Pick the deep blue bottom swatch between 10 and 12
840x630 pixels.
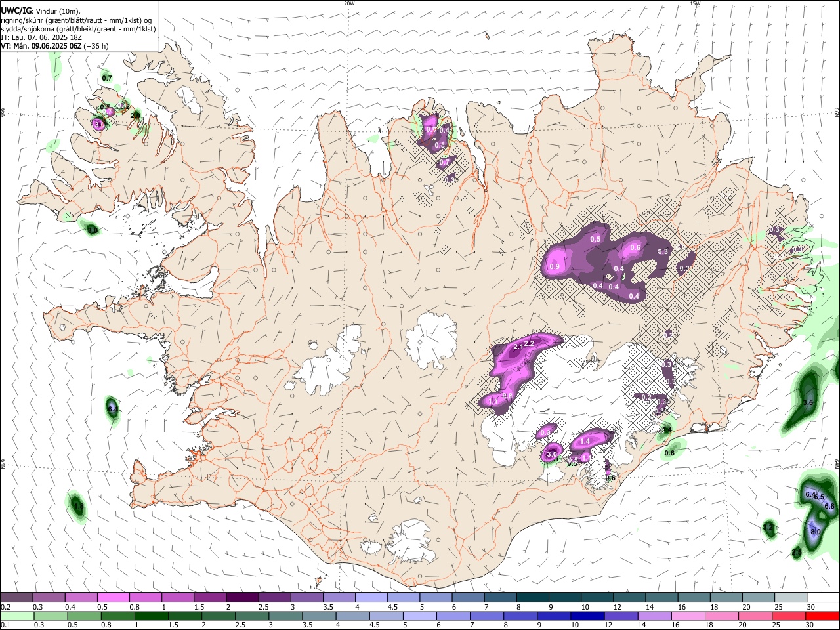pyautogui.click(x=586, y=616)
